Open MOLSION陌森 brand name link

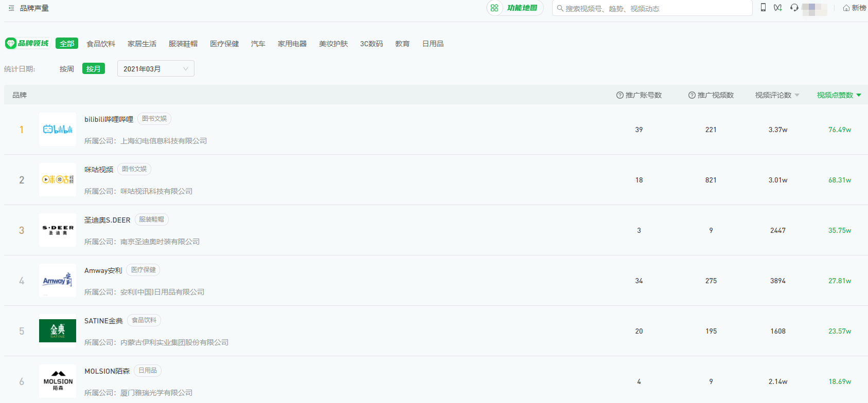point(107,371)
